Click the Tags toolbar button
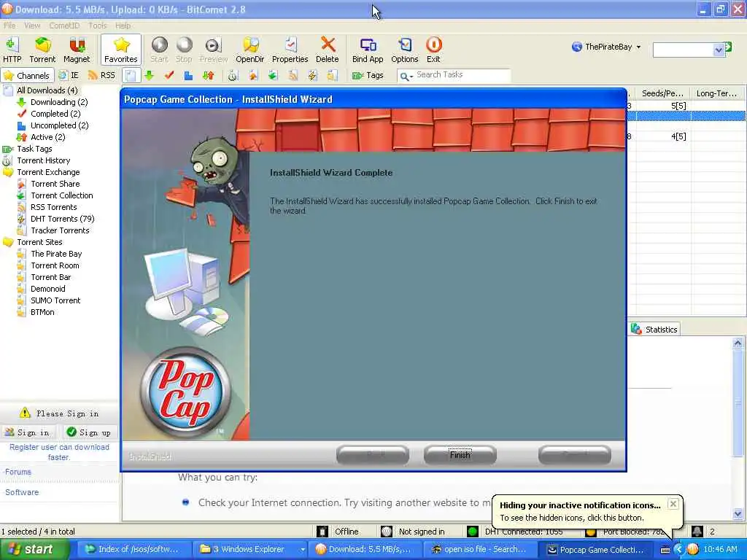Screen dimensions: 747x560 pyautogui.click(x=368, y=75)
